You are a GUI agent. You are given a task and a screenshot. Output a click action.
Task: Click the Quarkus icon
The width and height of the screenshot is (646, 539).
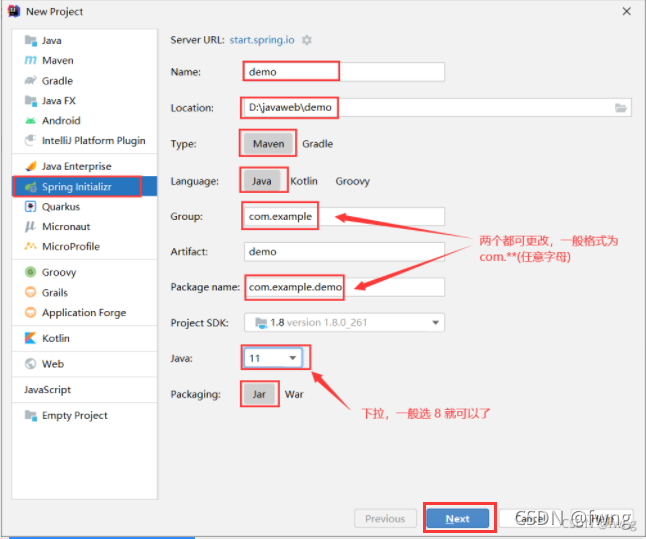[x=30, y=206]
